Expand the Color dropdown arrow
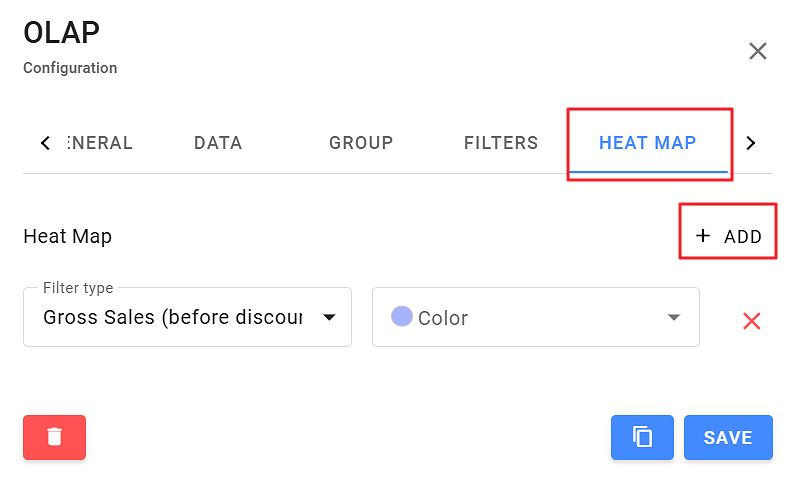 (674, 318)
